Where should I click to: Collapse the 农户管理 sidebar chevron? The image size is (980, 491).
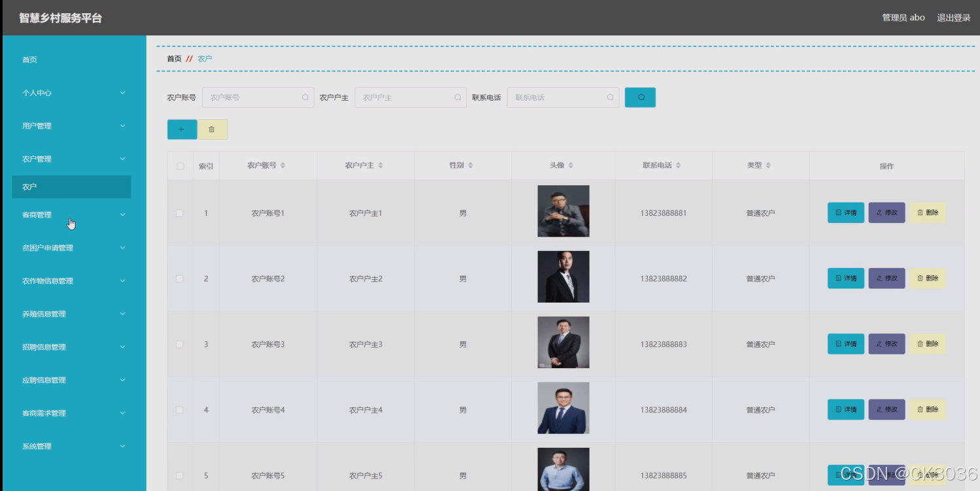coord(122,159)
